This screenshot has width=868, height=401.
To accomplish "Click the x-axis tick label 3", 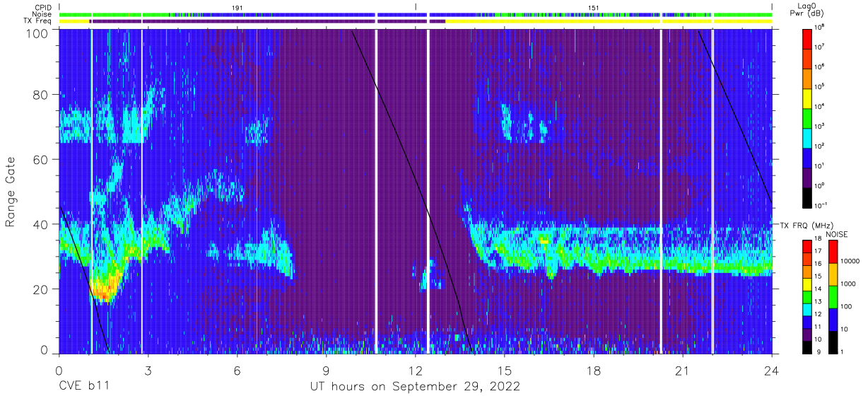I will coord(148,371).
